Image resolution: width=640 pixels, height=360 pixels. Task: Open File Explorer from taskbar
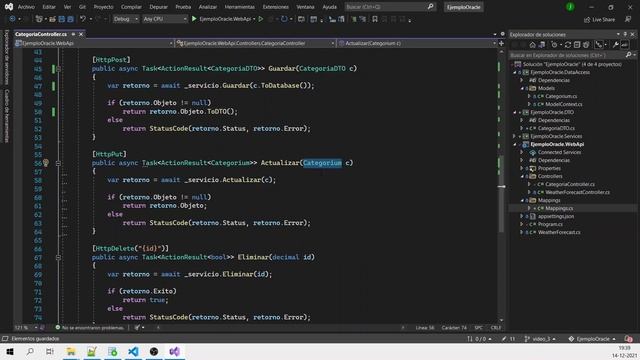tap(71, 351)
